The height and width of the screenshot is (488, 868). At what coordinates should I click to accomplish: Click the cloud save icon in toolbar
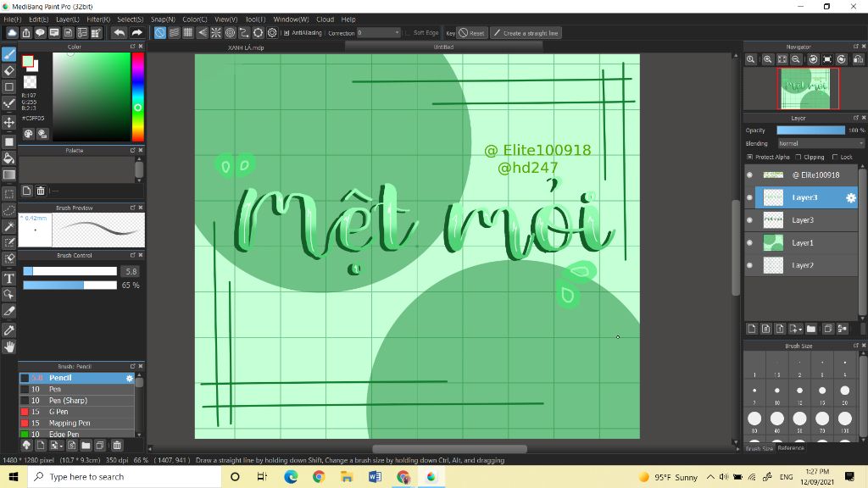coord(12,33)
